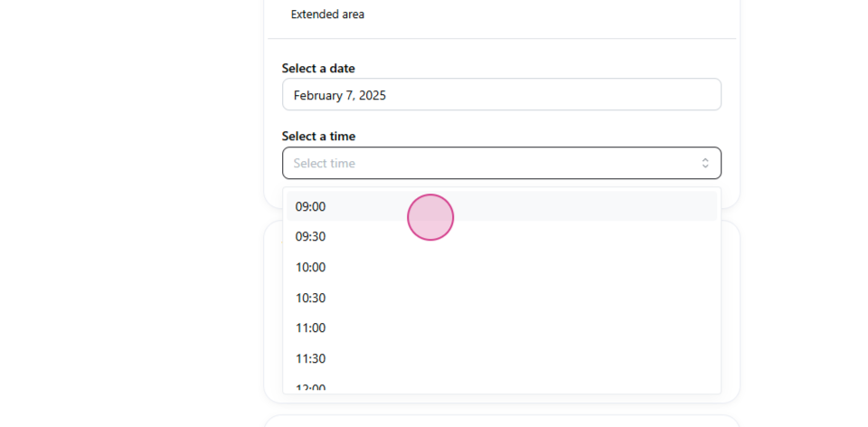Select the 11:30 time slot
The width and height of the screenshot is (868, 427).
coord(502,358)
